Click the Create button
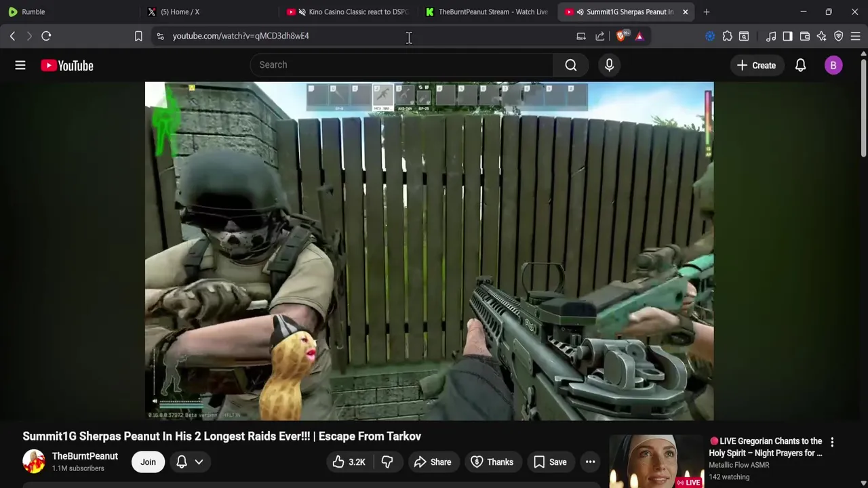868x488 pixels. coord(756,66)
